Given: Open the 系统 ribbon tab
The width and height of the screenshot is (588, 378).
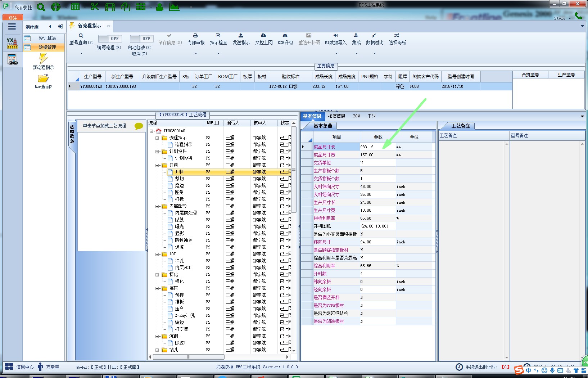Looking at the screenshot, I should pos(13,18).
